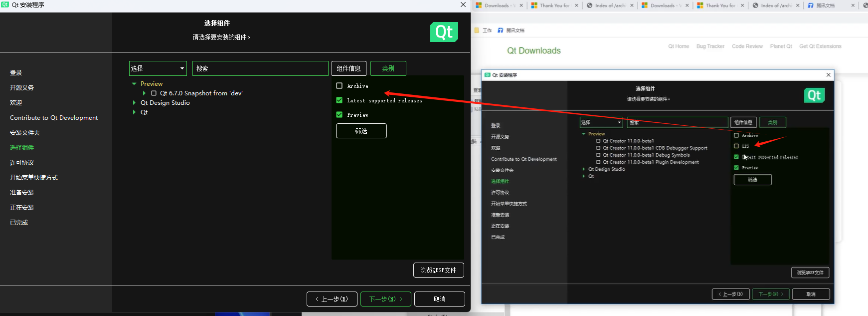Click 浏览QBSP文件 button in front installer
The image size is (868, 316).
(x=439, y=270)
